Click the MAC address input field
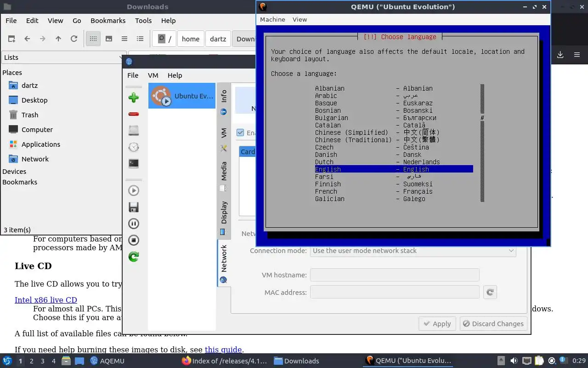Viewport: 588px width, 368px height. [395, 292]
